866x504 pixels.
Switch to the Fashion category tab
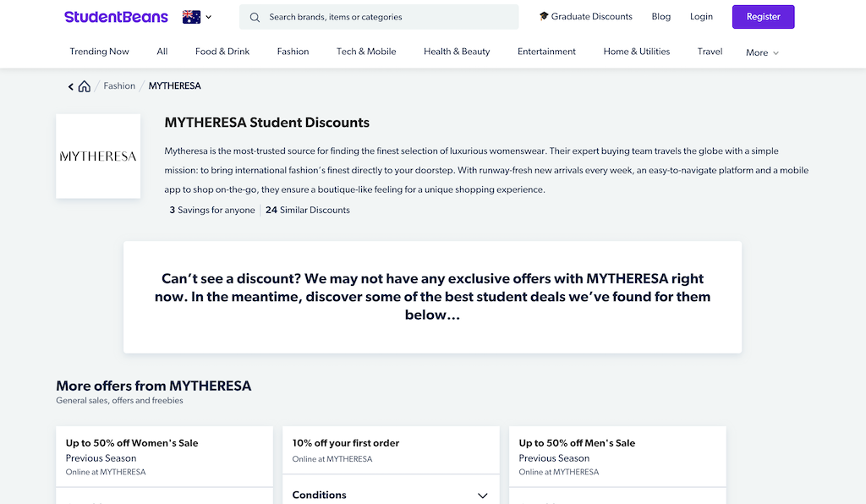293,52
